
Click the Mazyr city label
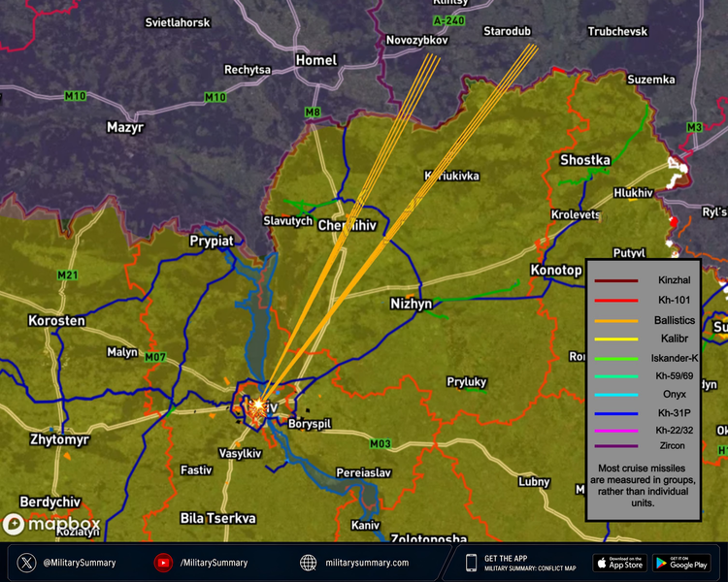[125, 127]
